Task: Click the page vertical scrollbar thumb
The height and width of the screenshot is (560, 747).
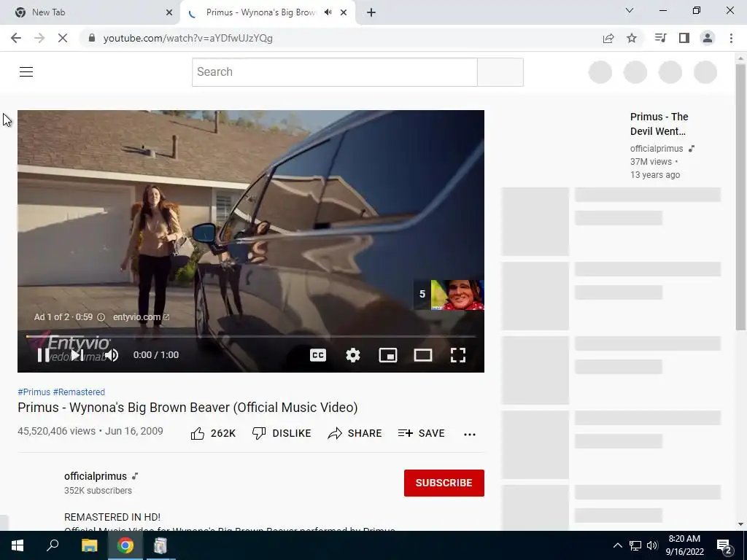Action: [740, 196]
